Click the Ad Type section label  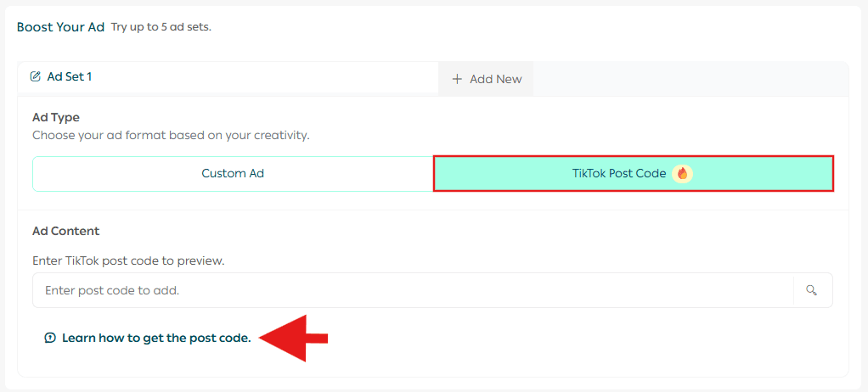56,117
